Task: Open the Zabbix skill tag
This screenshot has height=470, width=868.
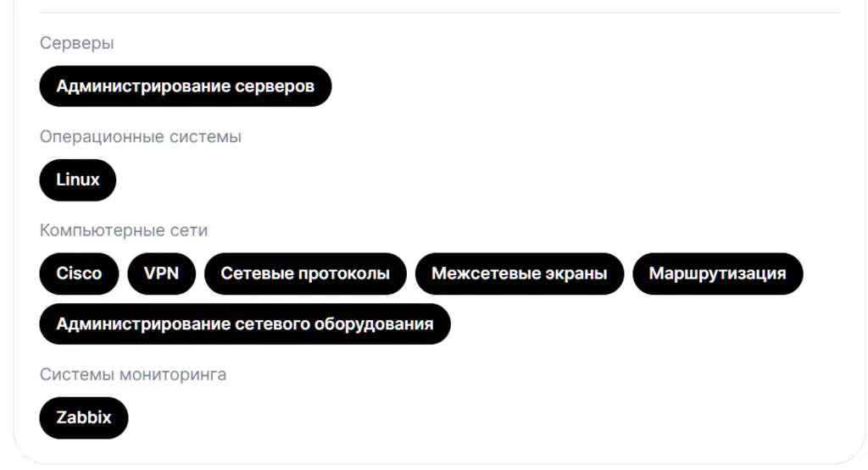Action: point(83,417)
